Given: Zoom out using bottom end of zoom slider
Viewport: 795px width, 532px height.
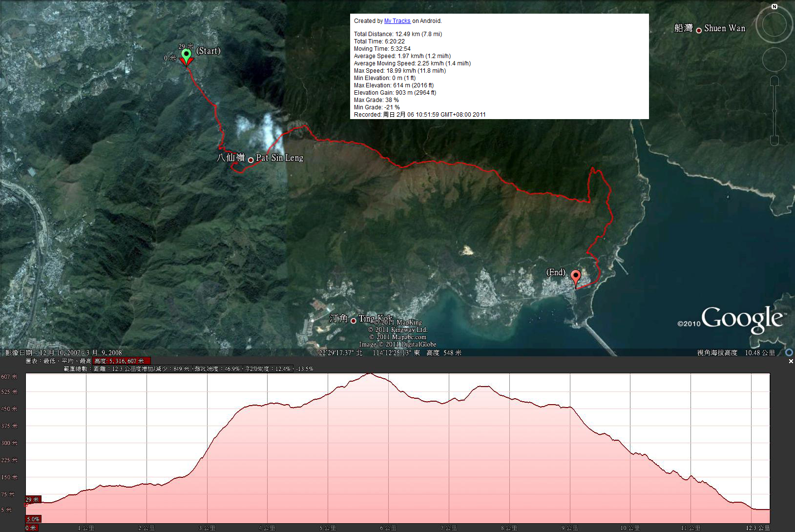Looking at the screenshot, I should 774,141.
